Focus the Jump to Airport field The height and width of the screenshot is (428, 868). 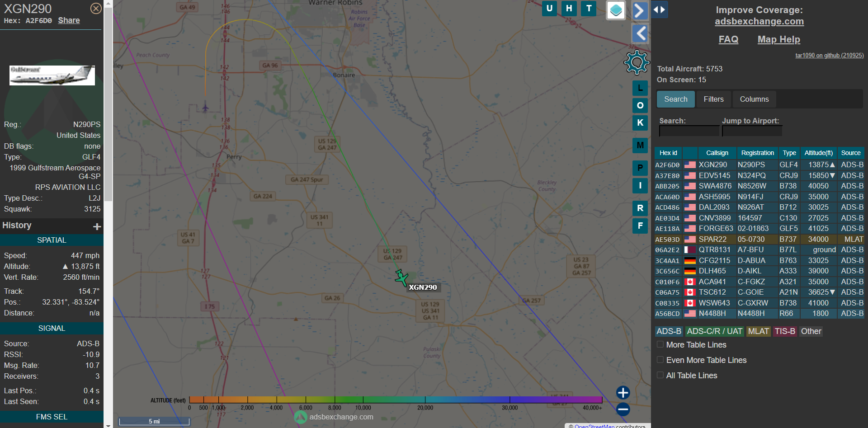[x=752, y=131]
